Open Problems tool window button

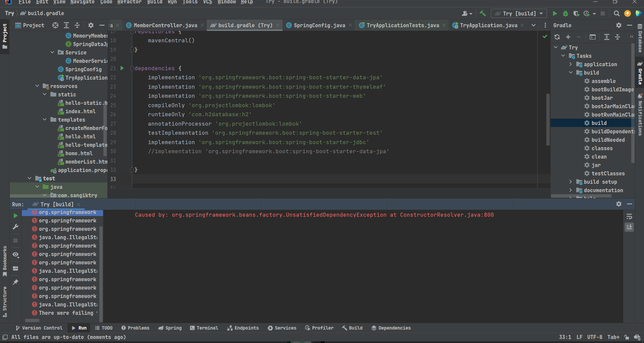[x=135, y=328]
